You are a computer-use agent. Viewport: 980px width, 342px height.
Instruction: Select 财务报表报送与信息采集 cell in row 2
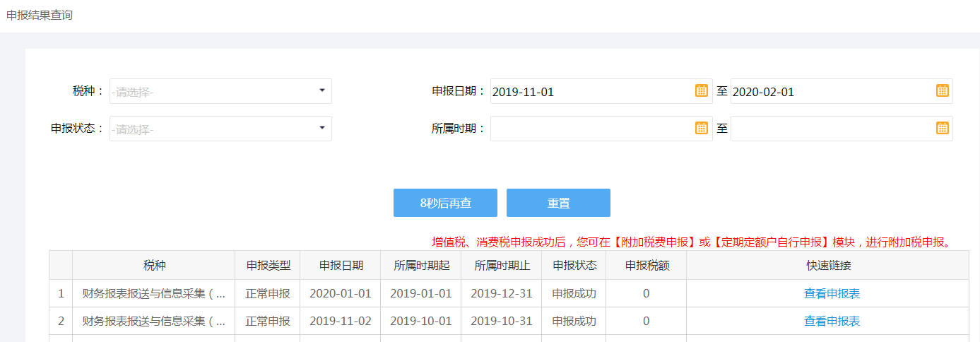pos(154,321)
